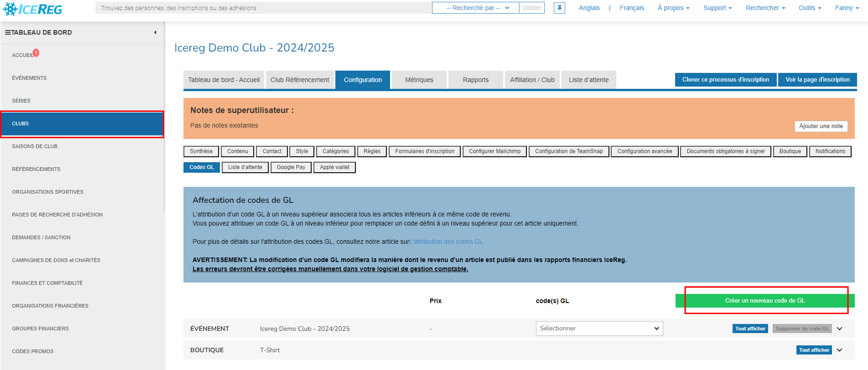The image size is (868, 370).
Task: Open the Rapports tab
Action: coord(475,80)
